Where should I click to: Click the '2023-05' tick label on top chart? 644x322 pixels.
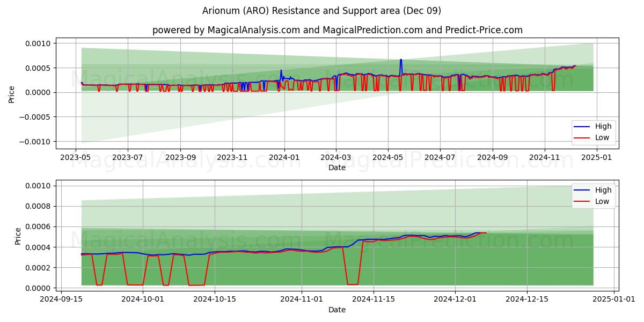(75, 158)
